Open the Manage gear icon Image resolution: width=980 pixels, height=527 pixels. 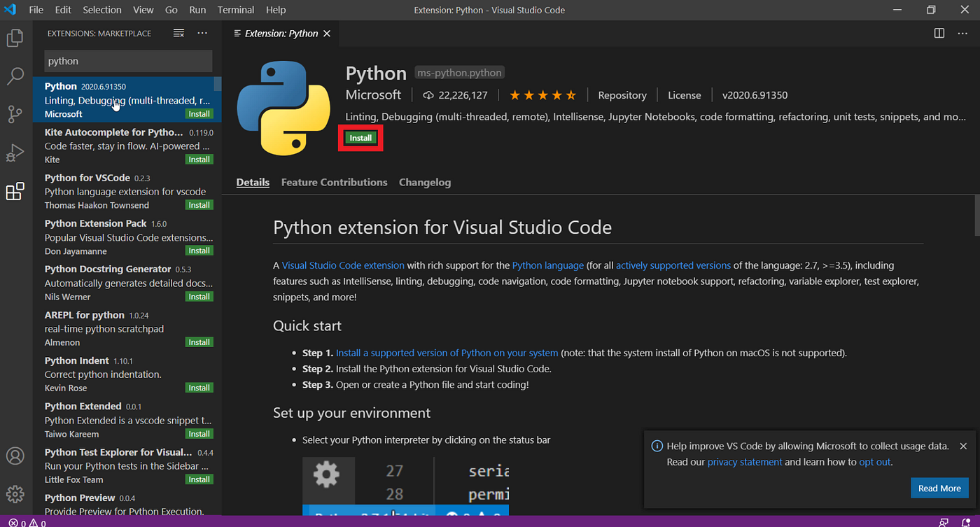tap(15, 493)
